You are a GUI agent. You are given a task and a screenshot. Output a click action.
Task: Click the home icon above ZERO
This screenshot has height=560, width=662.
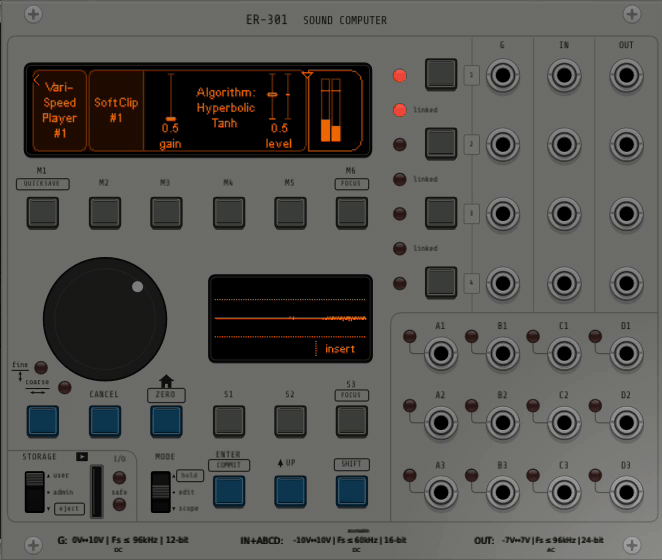point(166,381)
